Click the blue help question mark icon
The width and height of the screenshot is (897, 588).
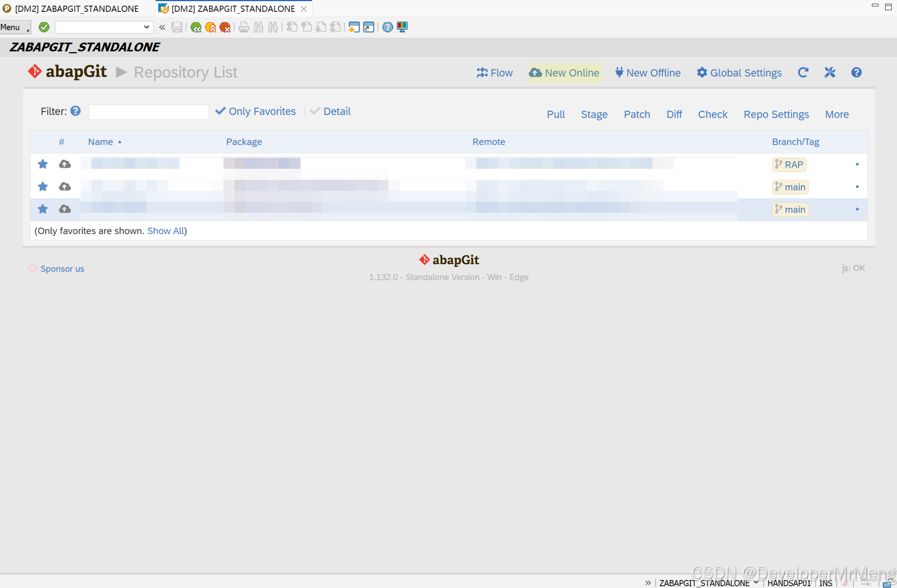(856, 73)
